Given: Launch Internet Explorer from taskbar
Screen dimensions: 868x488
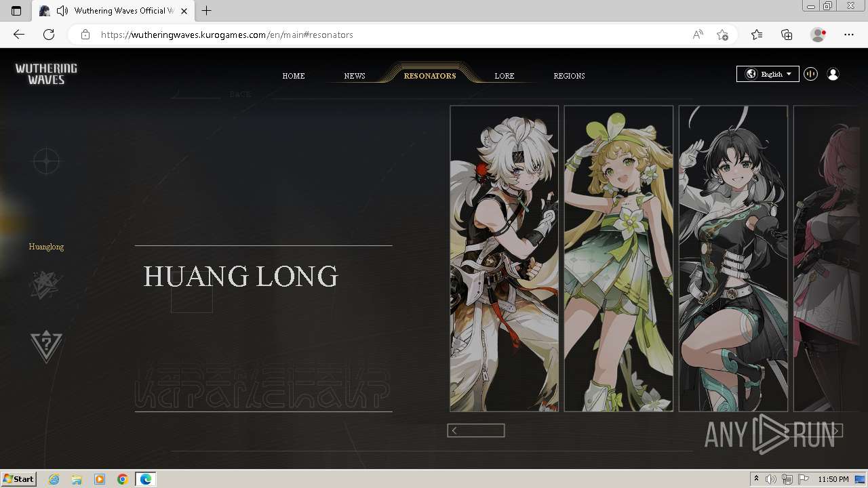Looking at the screenshot, I should pyautogui.click(x=54, y=479).
